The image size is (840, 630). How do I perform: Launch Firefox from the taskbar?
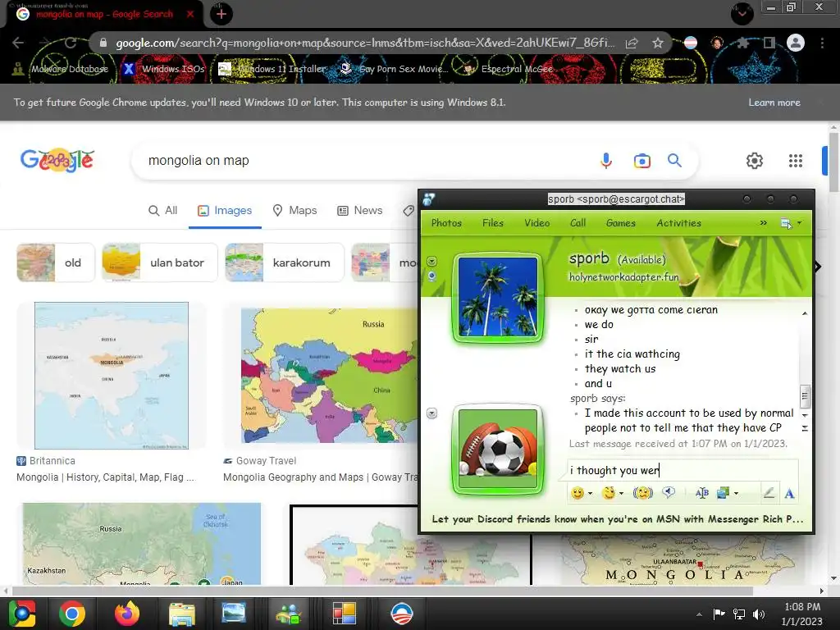pos(127,614)
